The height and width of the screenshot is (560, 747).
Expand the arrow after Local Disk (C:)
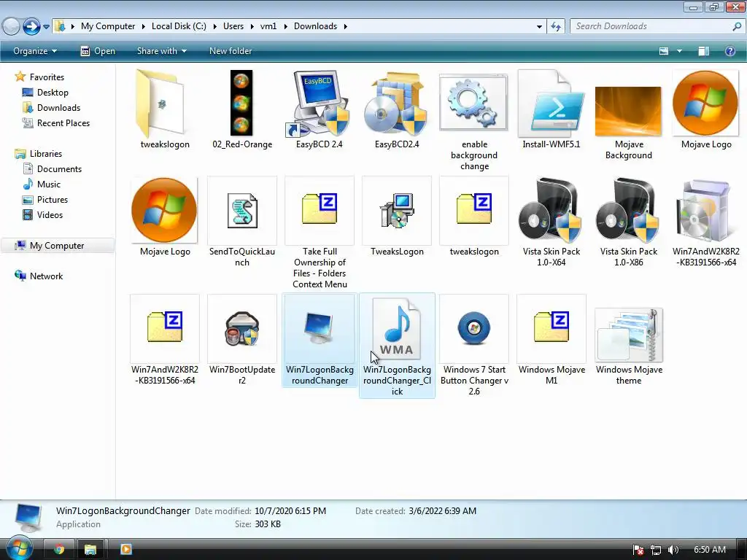pyautogui.click(x=214, y=26)
